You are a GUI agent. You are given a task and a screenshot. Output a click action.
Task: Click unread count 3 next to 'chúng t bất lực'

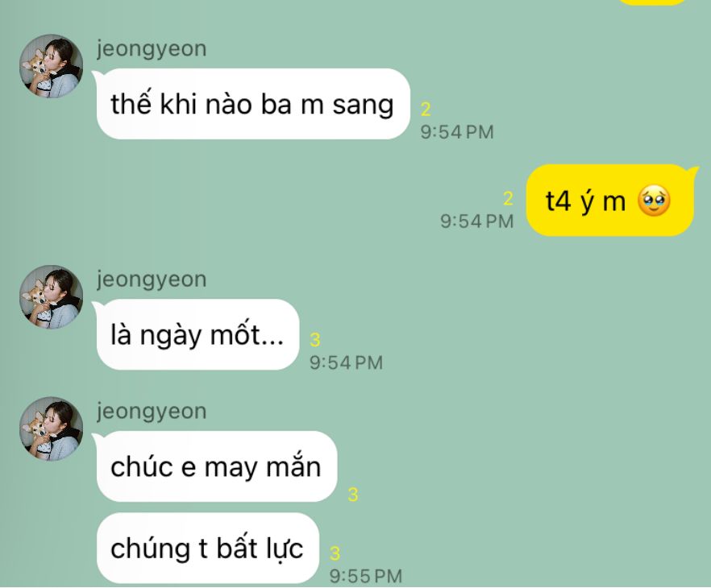[335, 553]
